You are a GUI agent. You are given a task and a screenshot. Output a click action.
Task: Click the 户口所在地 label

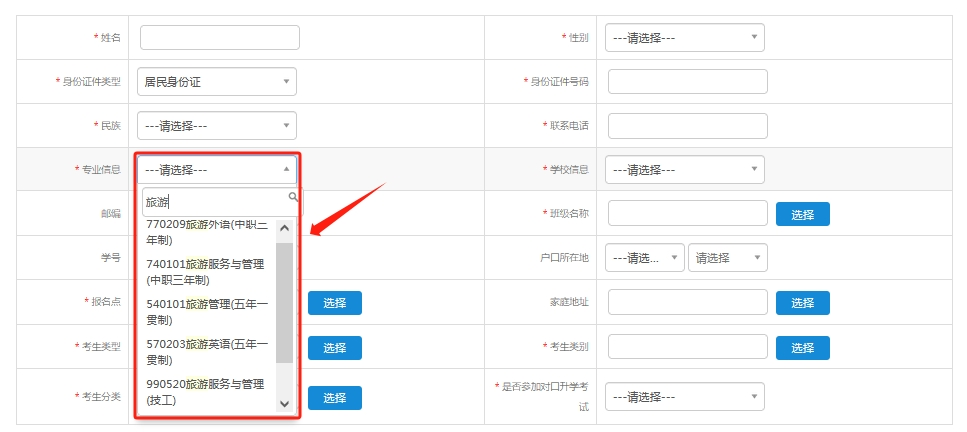pos(564,257)
